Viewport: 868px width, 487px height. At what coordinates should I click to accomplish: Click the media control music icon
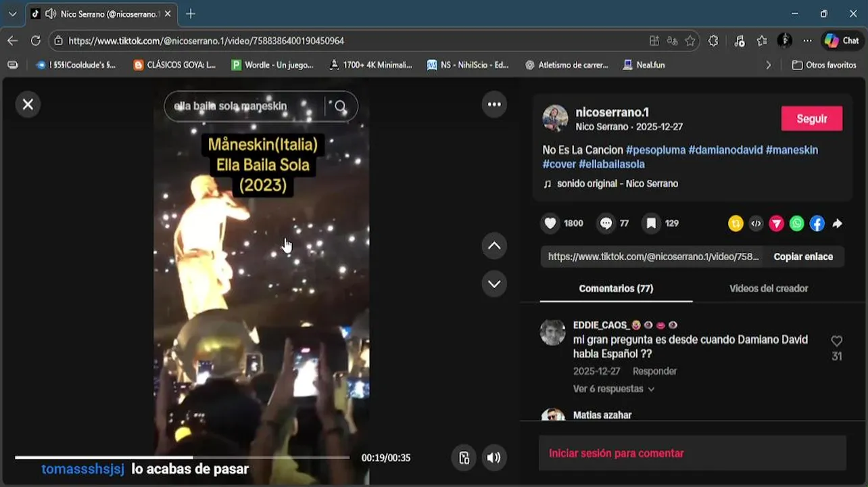(x=738, y=41)
